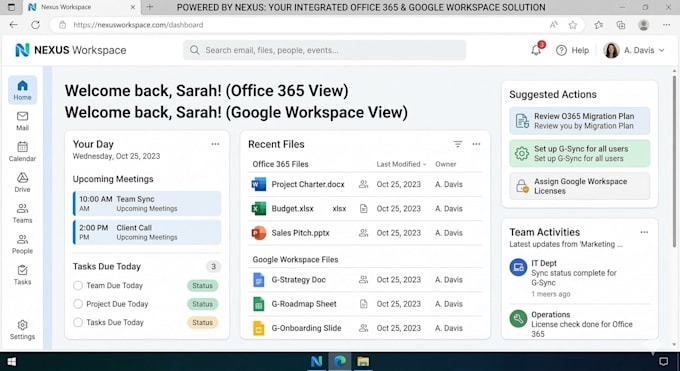Switch to the Tasks sidebar item
Screen dimensions: 680x371
[x=23, y=275]
